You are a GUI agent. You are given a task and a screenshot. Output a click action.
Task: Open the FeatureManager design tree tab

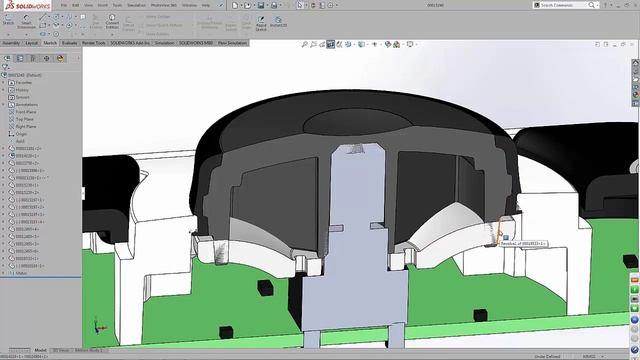(7, 58)
